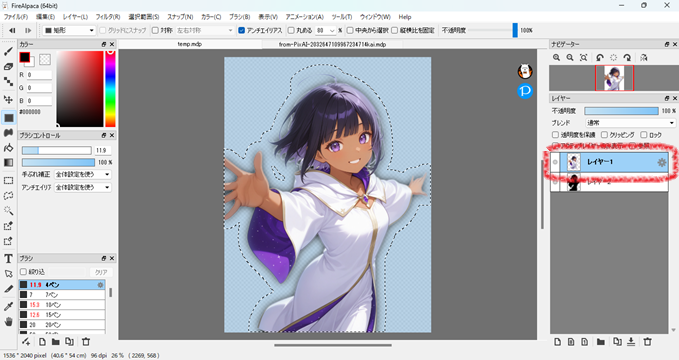Add a new brush in Brush panel
The height and width of the screenshot is (360, 679).
[x=42, y=342]
